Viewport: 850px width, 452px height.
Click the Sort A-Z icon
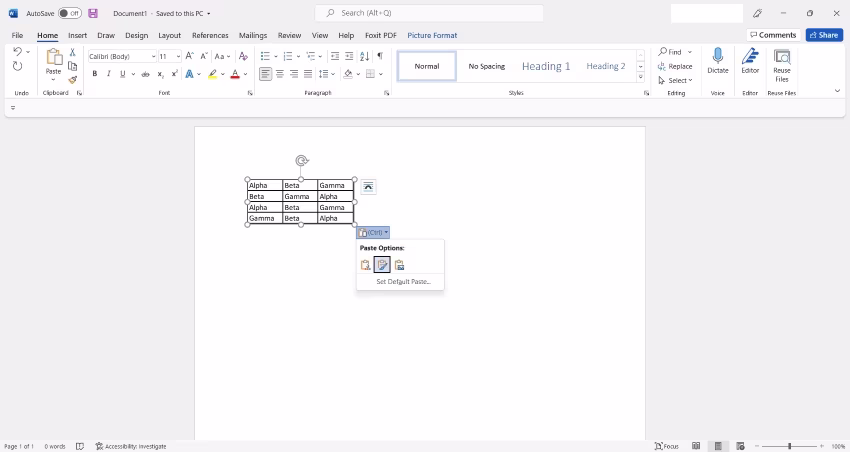[x=365, y=56]
